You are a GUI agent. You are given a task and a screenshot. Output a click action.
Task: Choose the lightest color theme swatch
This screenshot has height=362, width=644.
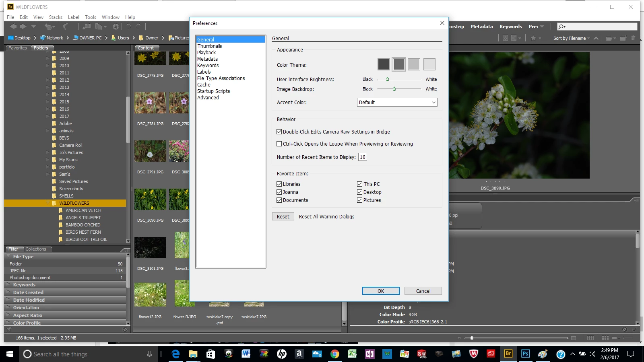tap(429, 64)
